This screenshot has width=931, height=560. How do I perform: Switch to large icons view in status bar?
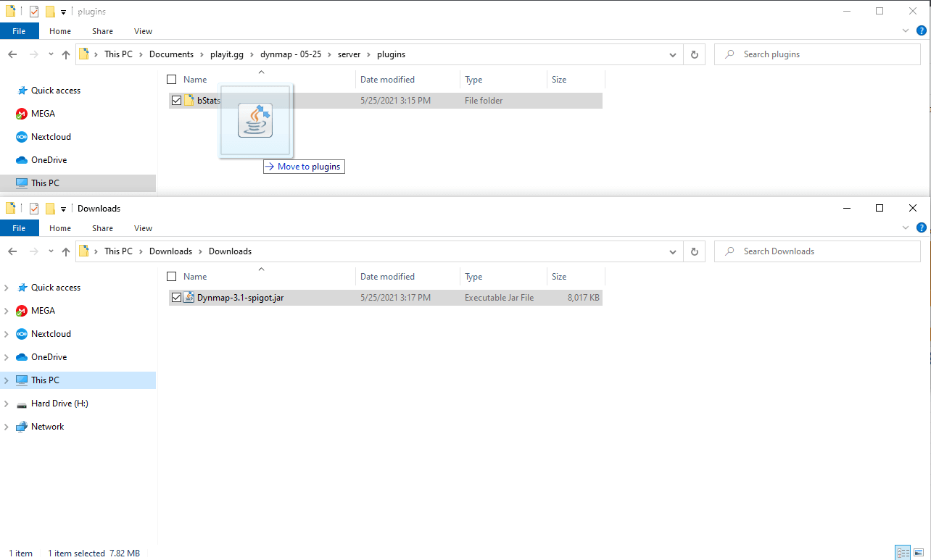919,553
